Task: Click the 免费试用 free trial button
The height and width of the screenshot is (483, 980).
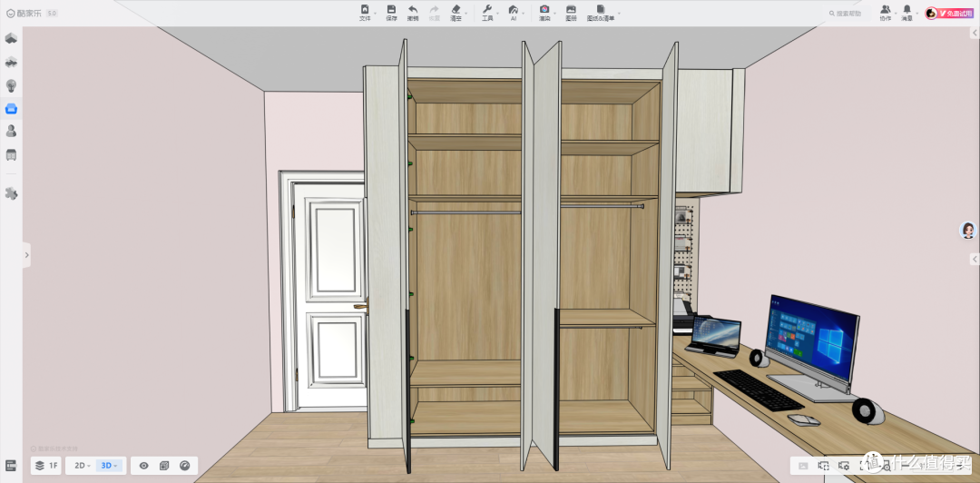Action: (x=956, y=13)
